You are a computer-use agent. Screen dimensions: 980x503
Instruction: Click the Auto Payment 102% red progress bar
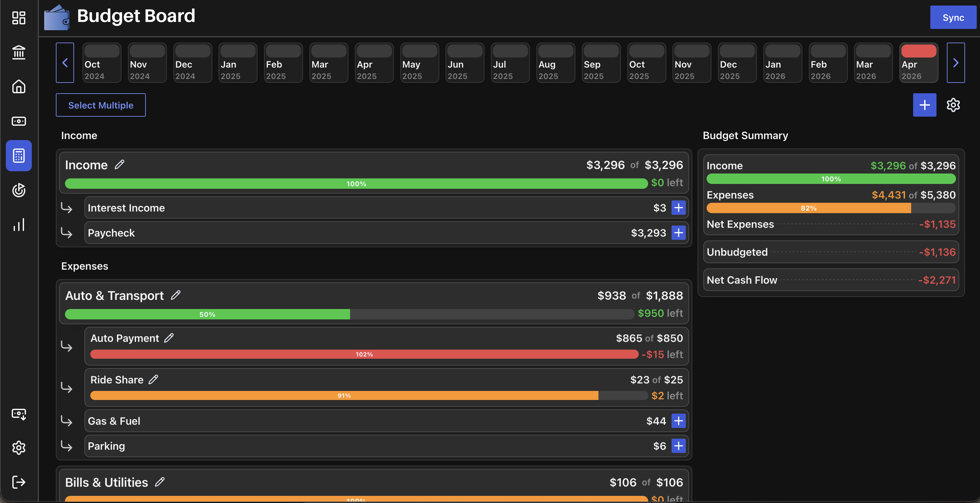click(364, 354)
